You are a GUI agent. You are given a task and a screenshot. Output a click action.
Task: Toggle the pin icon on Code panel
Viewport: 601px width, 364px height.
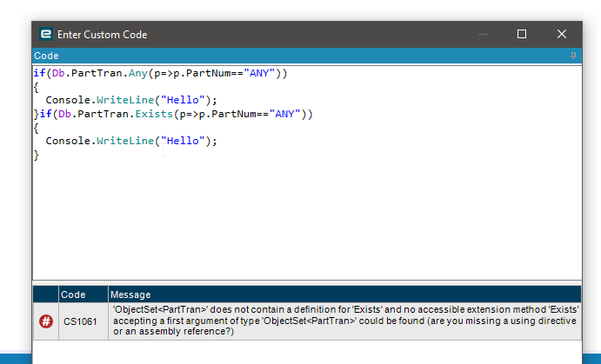[x=573, y=56]
